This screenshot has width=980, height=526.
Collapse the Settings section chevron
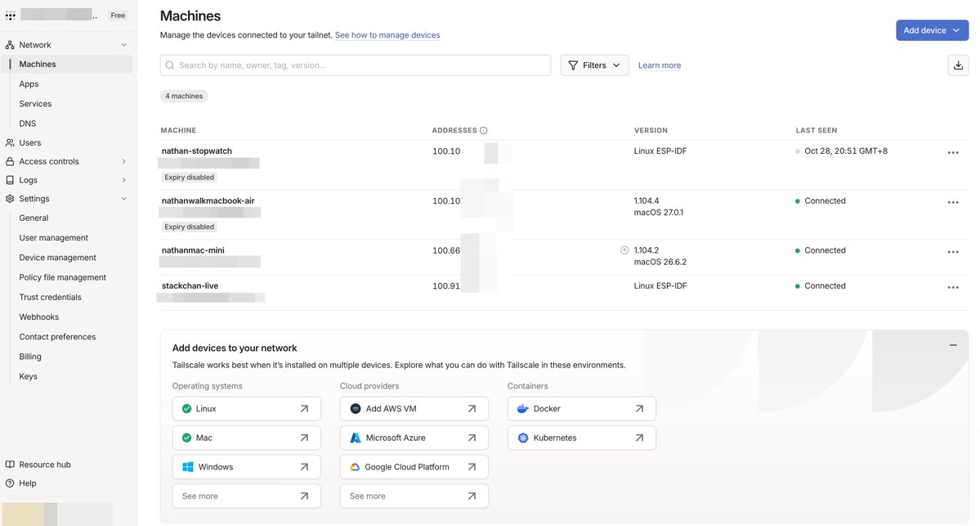point(123,199)
